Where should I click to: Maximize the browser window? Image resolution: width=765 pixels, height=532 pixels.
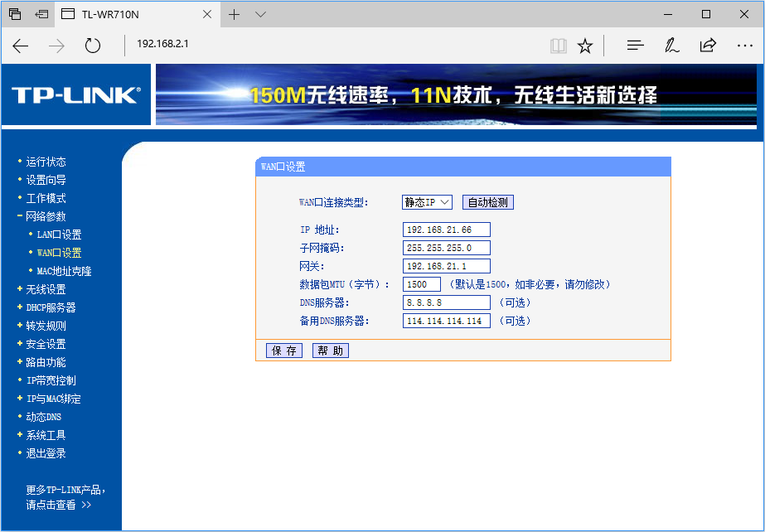[706, 15]
